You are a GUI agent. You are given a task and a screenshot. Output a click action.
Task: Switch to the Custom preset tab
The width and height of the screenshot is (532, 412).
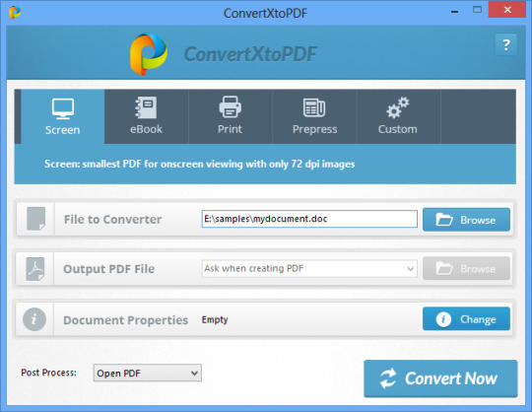coord(398,116)
